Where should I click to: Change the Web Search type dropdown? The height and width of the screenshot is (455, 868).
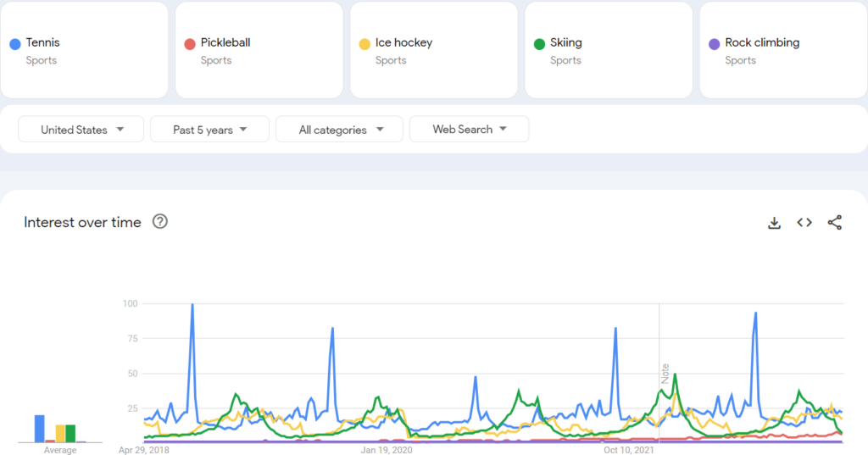469,130
